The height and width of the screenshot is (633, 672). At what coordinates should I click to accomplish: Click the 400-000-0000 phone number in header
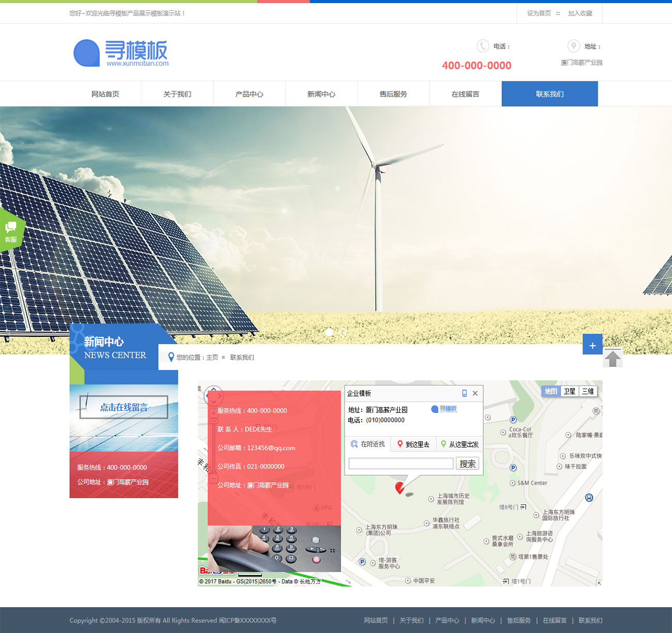(477, 66)
